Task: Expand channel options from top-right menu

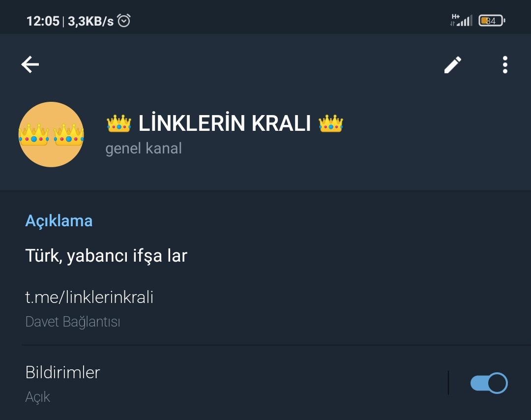Action: 504,64
